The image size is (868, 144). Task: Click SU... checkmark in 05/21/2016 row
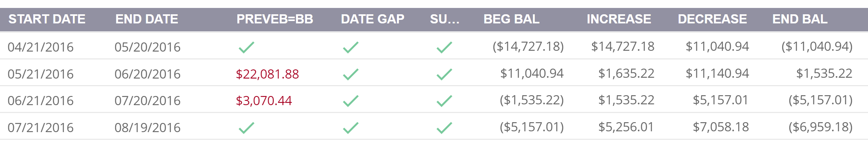[x=444, y=74]
